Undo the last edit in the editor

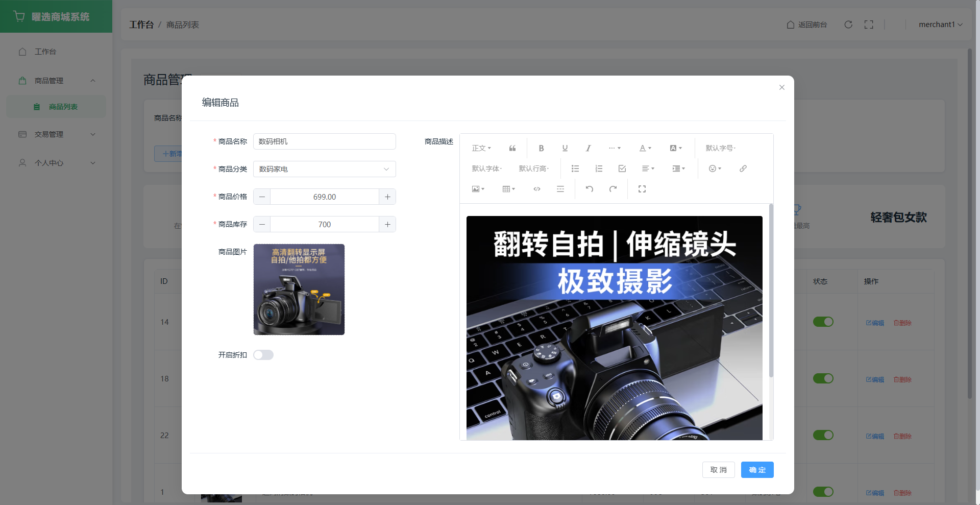coord(590,189)
